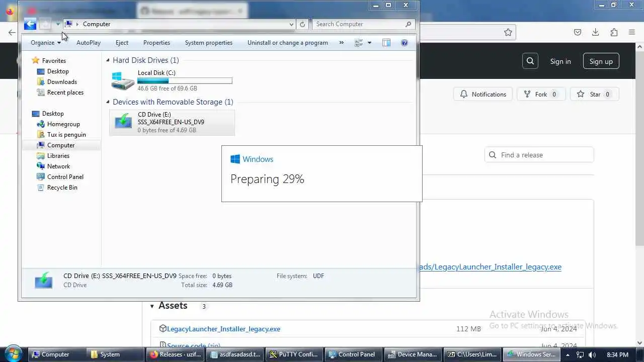Image resolution: width=644 pixels, height=362 pixels.
Task: Collapse Devices with Removable Storage group
Action: click(x=108, y=102)
